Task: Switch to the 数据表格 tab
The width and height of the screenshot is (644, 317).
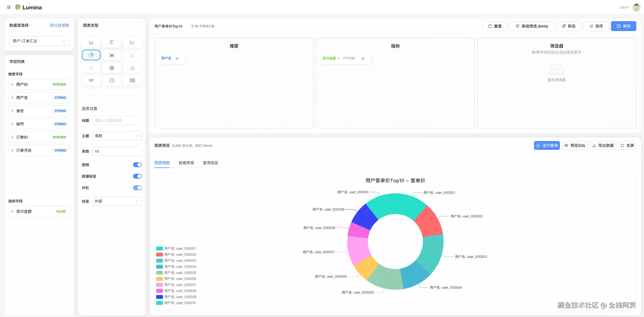Action: click(186, 163)
